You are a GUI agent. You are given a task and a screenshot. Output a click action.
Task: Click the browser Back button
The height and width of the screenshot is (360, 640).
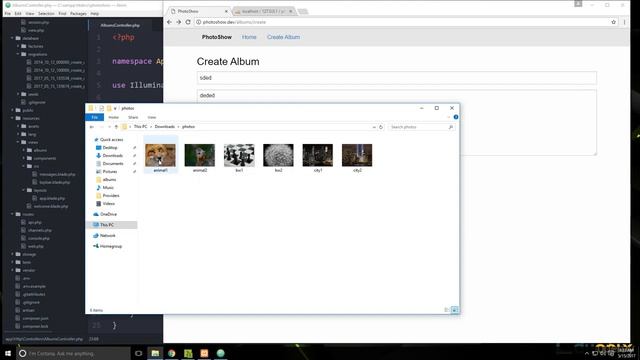coord(169,22)
